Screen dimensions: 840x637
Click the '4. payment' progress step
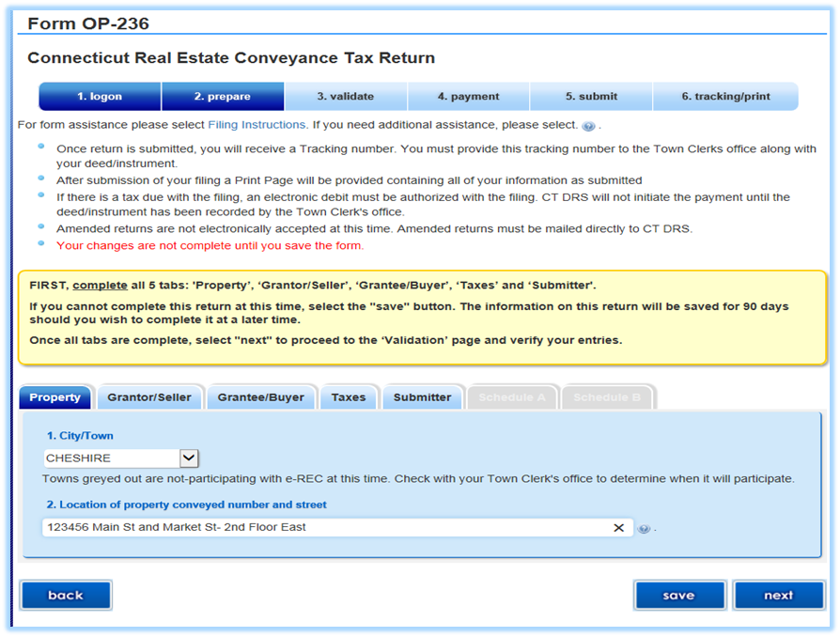(468, 97)
